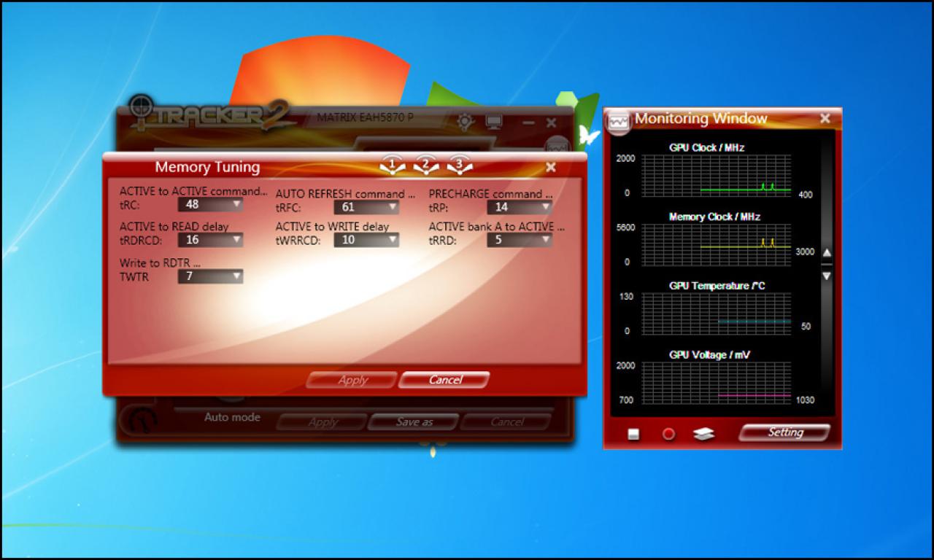
Task: Open the TWTR dropdown showing 7
Action: 211,276
